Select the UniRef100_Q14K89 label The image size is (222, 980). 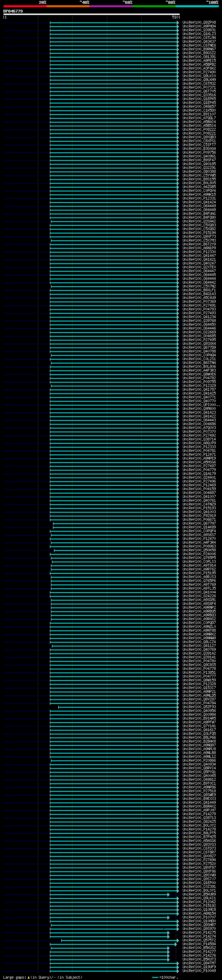click(x=199, y=527)
